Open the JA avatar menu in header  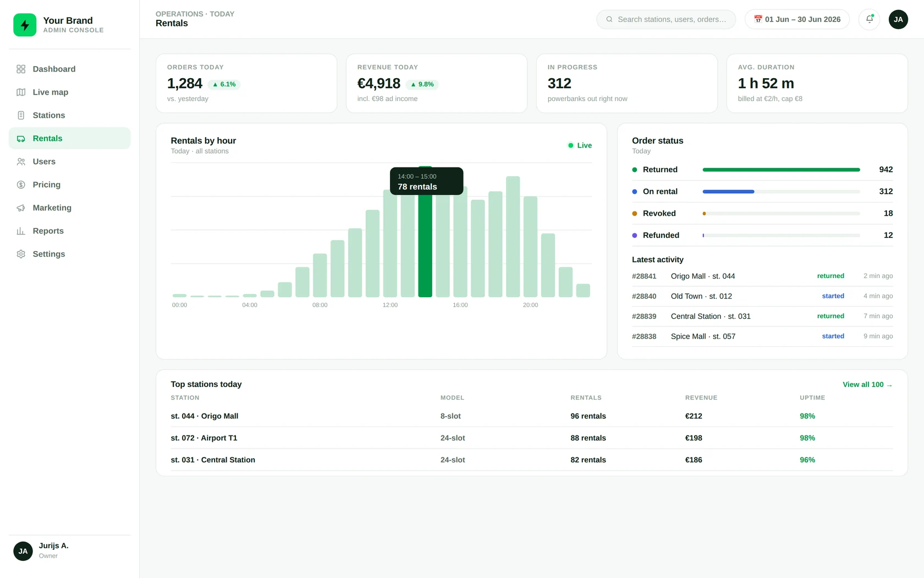pos(898,19)
